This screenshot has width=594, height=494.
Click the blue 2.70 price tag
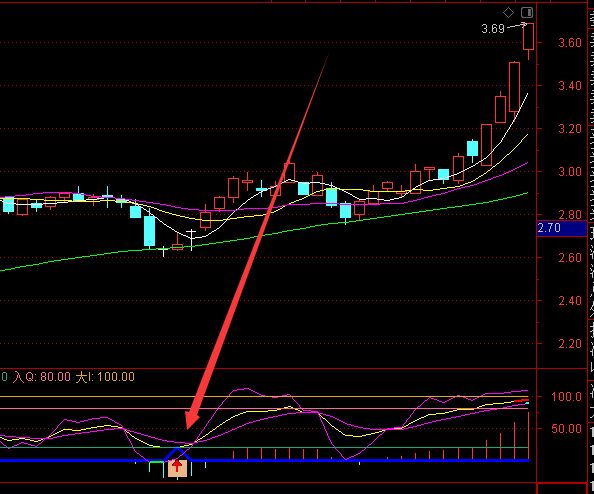coord(562,228)
